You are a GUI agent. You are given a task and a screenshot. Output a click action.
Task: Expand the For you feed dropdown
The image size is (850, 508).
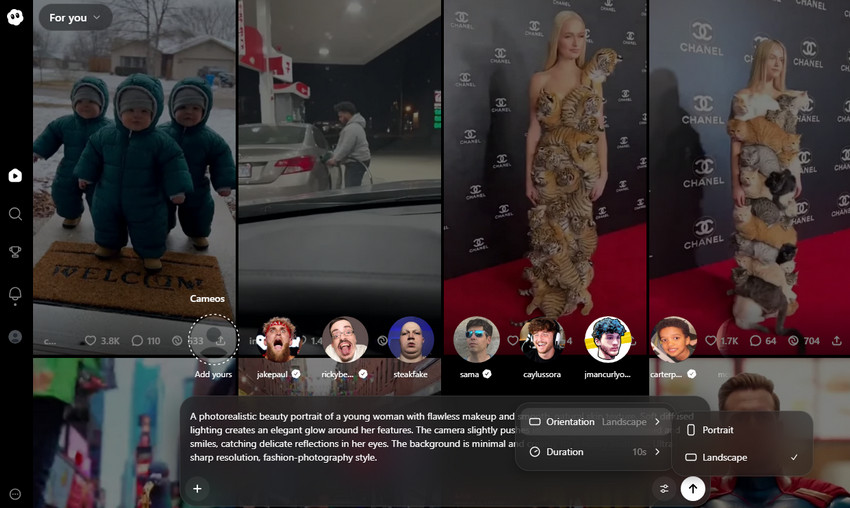pos(75,18)
